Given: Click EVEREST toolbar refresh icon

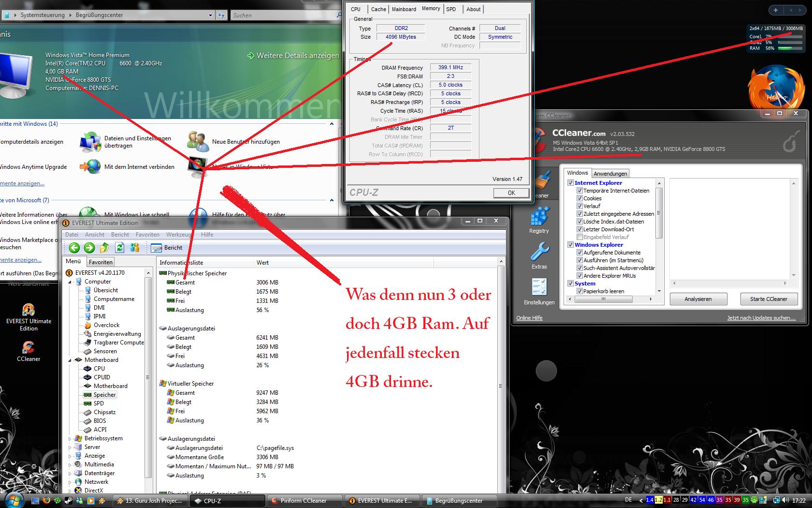Looking at the screenshot, I should coord(119,248).
